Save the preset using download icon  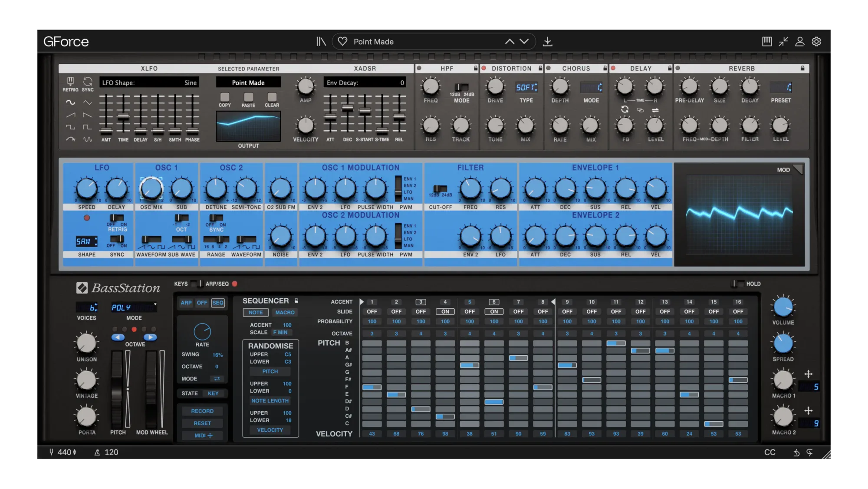tap(548, 41)
